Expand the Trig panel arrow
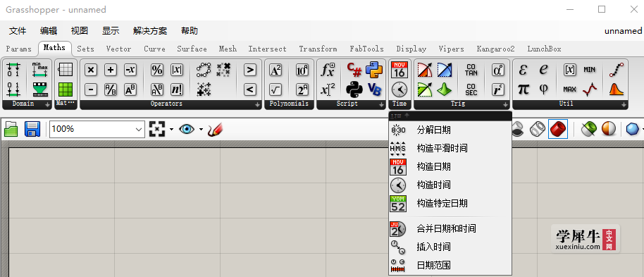This screenshot has height=277, width=644. (506, 105)
